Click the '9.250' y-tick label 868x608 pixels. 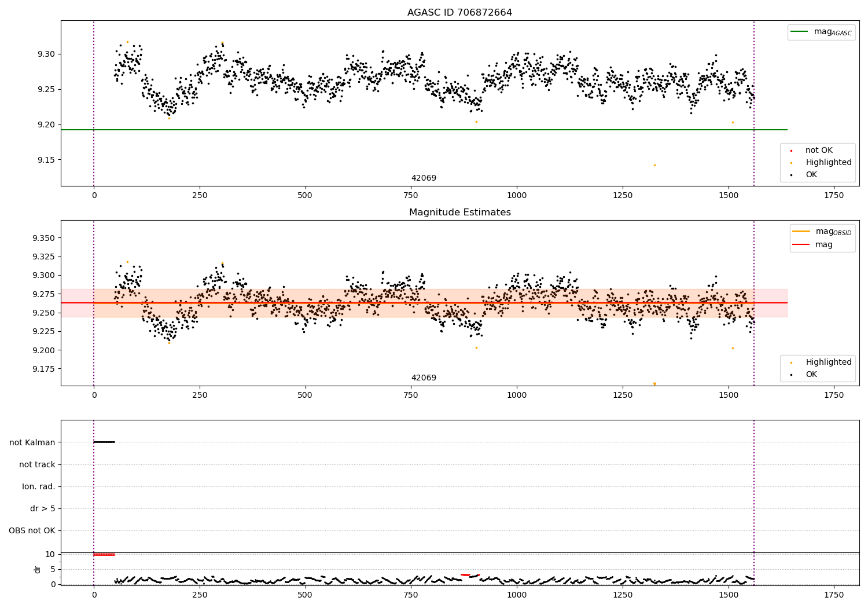click(x=44, y=313)
